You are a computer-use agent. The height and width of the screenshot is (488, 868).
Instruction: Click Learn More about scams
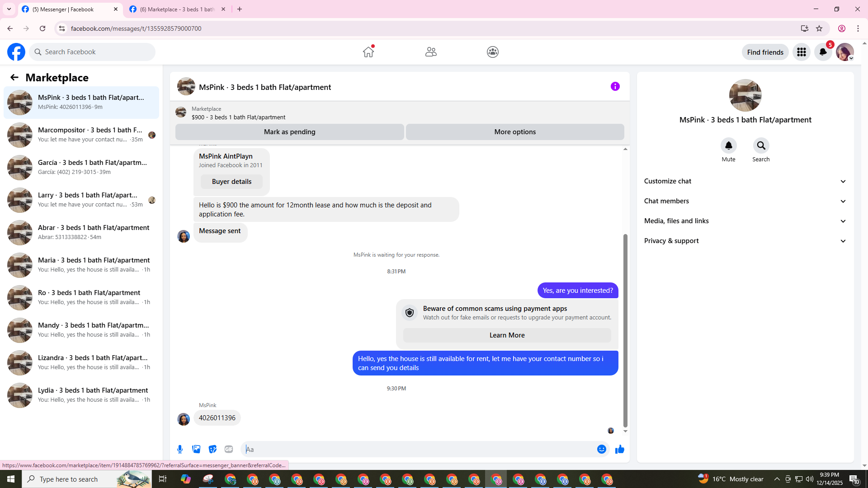click(x=507, y=335)
